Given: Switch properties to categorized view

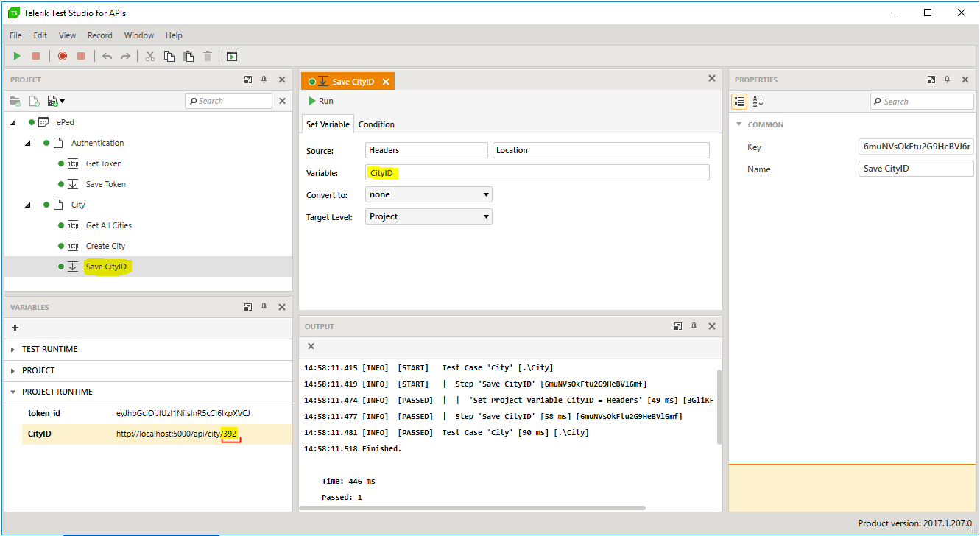Looking at the screenshot, I should pos(740,102).
